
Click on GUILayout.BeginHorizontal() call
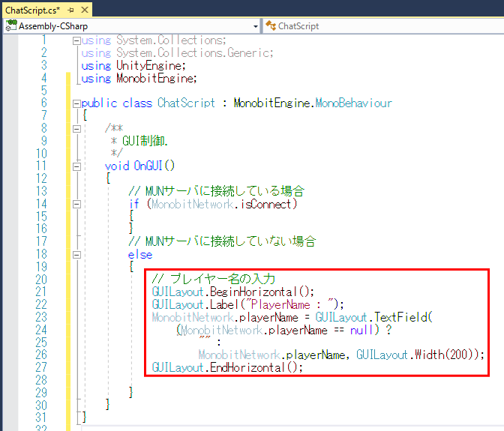tap(233, 292)
